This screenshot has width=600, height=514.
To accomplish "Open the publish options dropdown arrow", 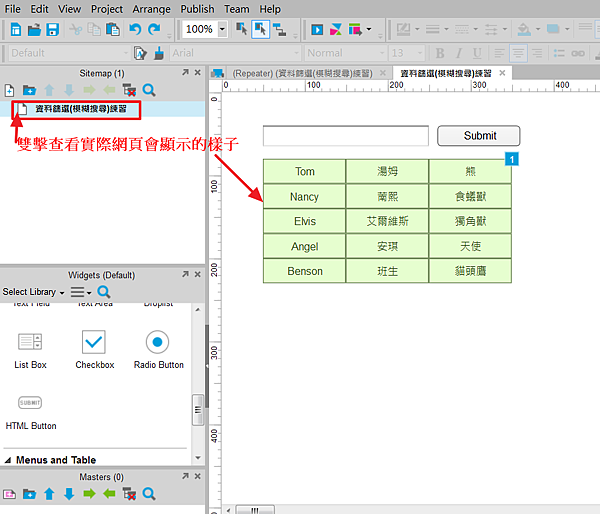I will [369, 29].
